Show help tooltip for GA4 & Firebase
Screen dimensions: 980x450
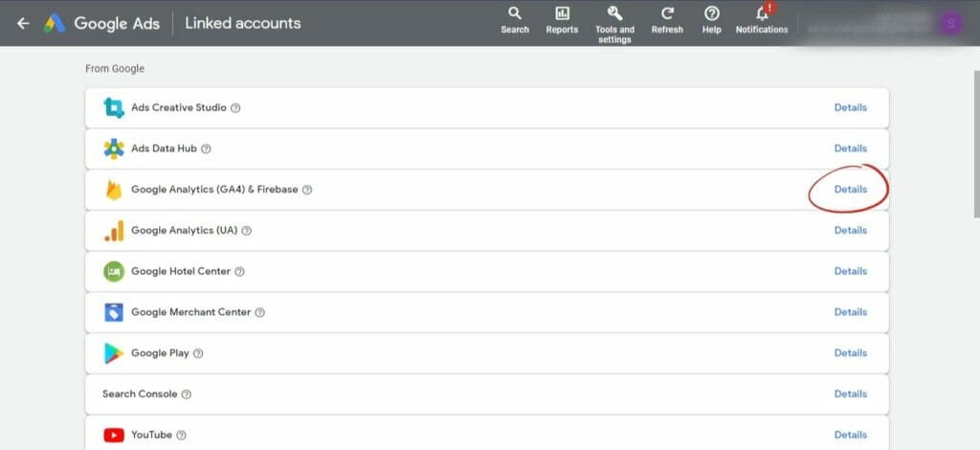(307, 190)
